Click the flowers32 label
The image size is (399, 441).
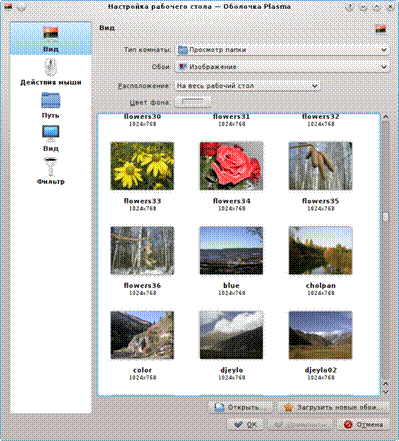320,117
